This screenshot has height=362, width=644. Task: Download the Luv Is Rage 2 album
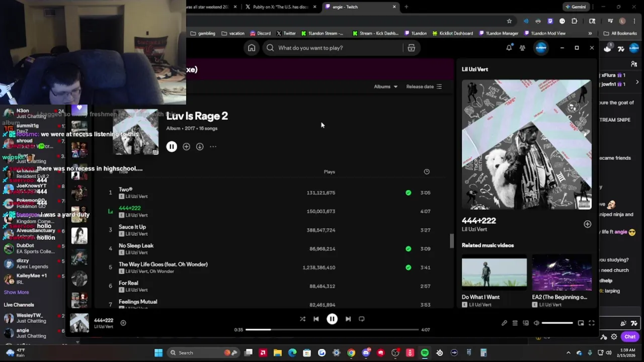(200, 146)
